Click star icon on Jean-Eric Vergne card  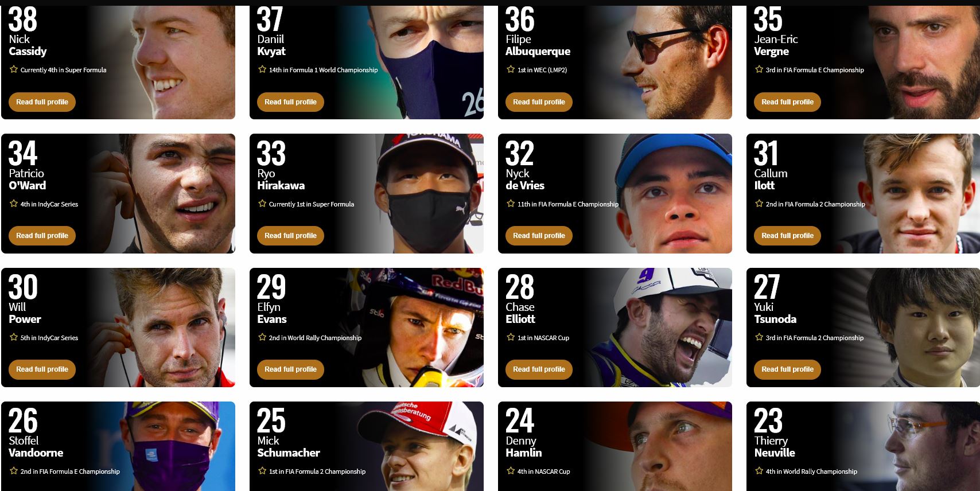(x=759, y=69)
